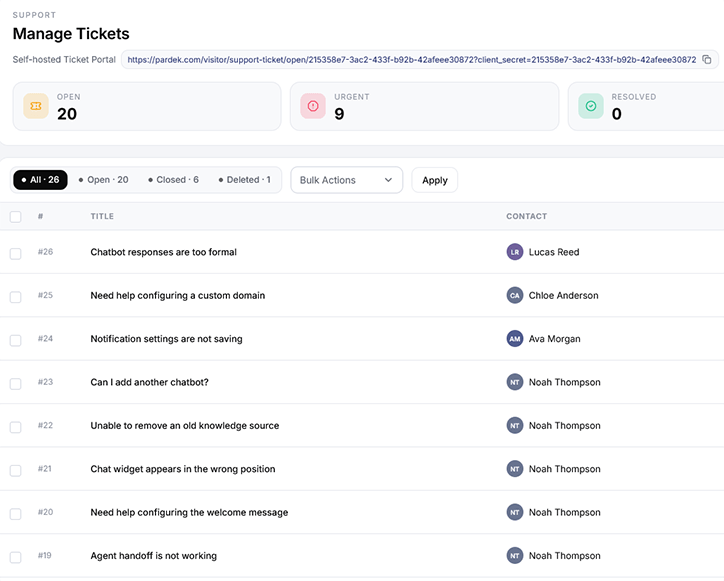Open 'Unable to remove an old knowledge source'
This screenshot has width=724, height=581.
(185, 426)
